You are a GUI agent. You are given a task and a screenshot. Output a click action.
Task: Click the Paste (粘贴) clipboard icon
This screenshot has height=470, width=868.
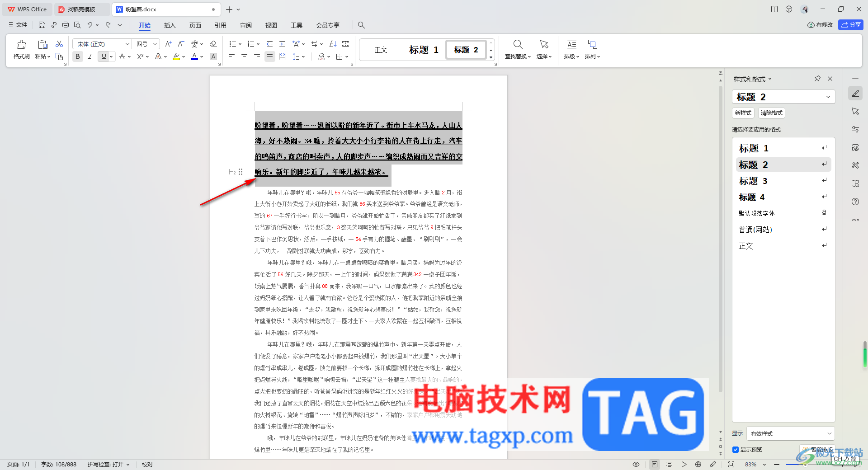click(42, 45)
